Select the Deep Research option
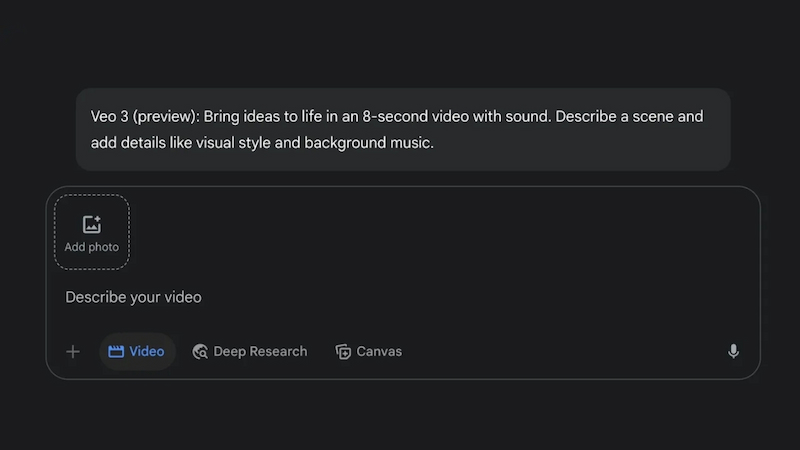 click(x=250, y=352)
